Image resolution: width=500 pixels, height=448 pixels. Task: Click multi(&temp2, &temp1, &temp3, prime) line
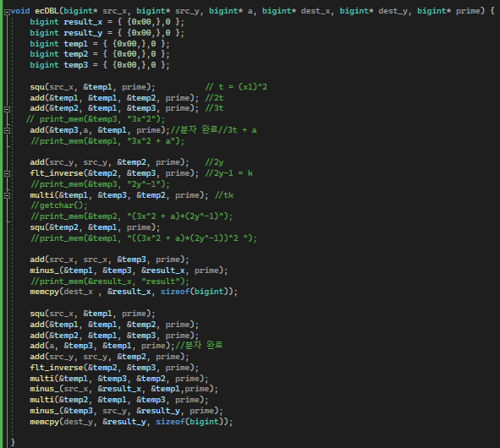119,400
